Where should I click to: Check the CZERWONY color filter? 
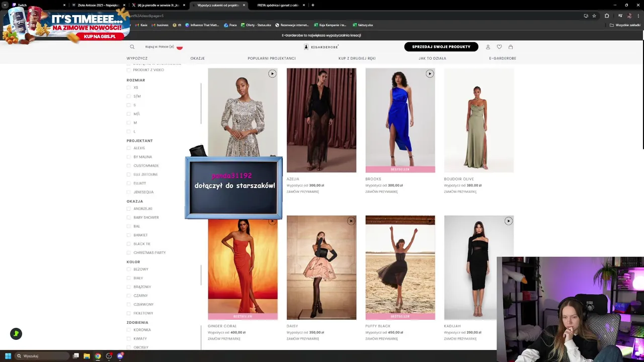[x=129, y=304]
